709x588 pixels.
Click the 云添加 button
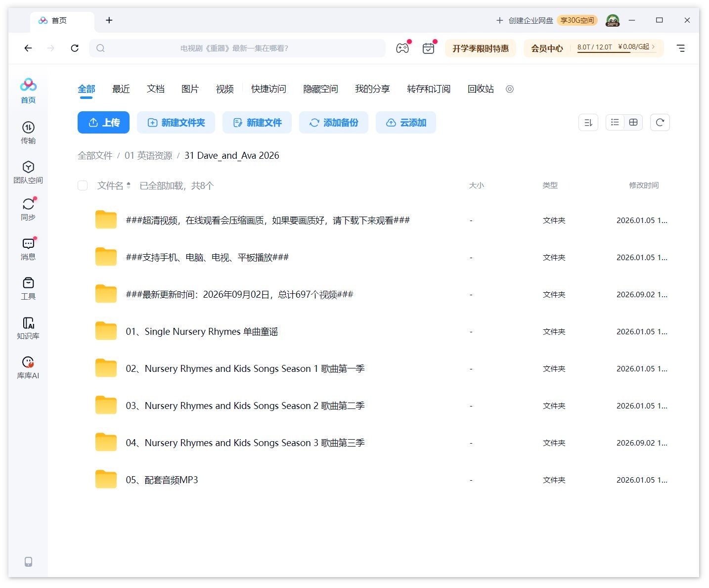point(406,123)
